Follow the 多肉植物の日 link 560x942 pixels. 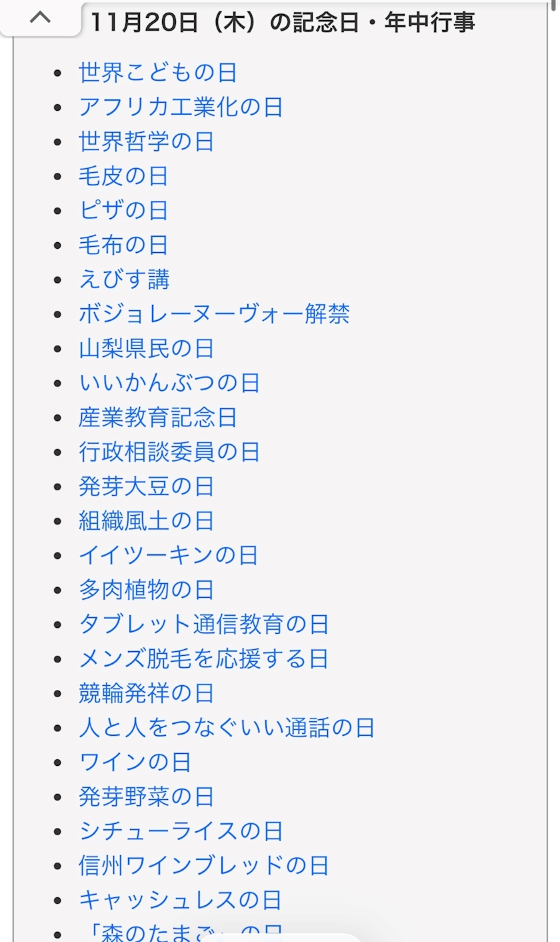click(x=146, y=590)
